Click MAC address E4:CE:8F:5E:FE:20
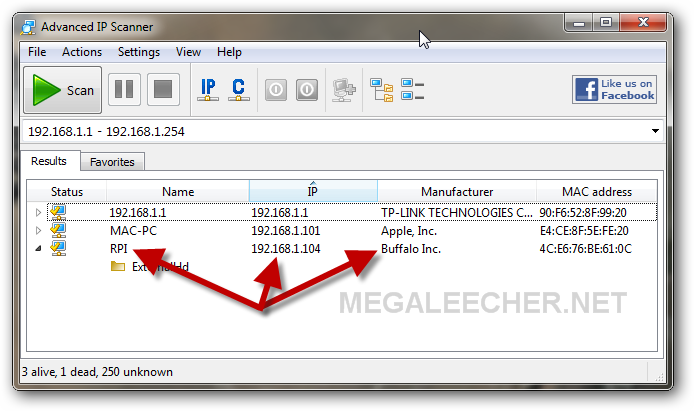The image size is (694, 411). [x=584, y=231]
